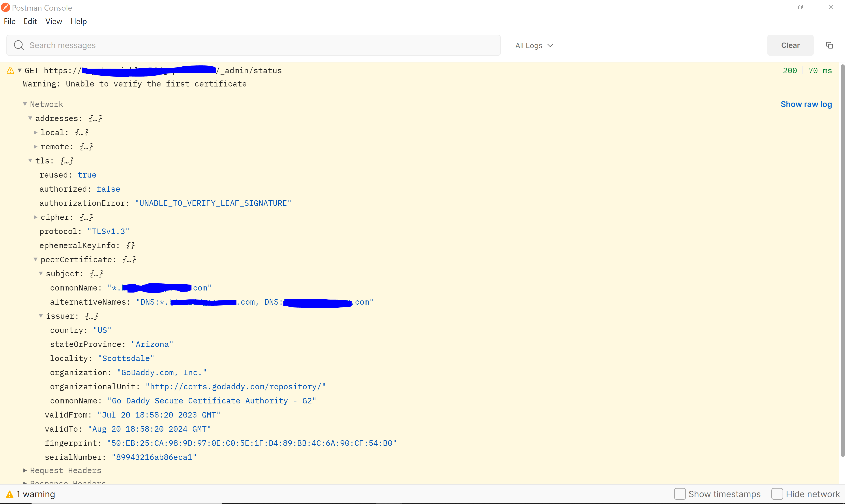Click the yellow warning triangle on GET request
Viewport: 845px width, 504px height.
point(10,71)
